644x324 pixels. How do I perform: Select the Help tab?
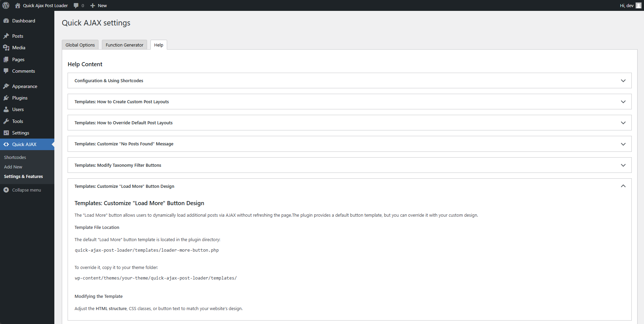click(159, 45)
